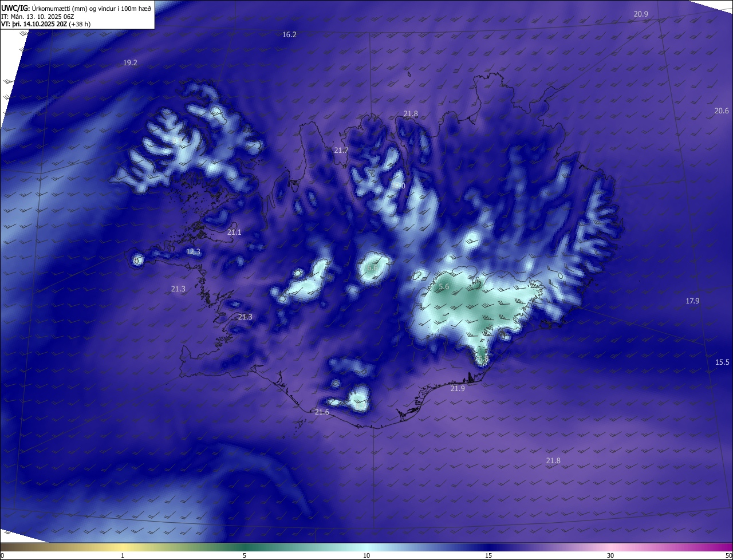This screenshot has width=733, height=560.
Task: Click the color scale tick label 50
Action: (728, 555)
